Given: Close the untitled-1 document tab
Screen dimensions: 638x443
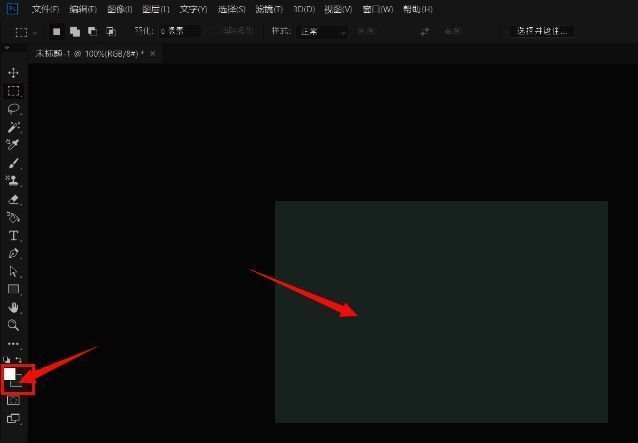Looking at the screenshot, I should tap(153, 53).
